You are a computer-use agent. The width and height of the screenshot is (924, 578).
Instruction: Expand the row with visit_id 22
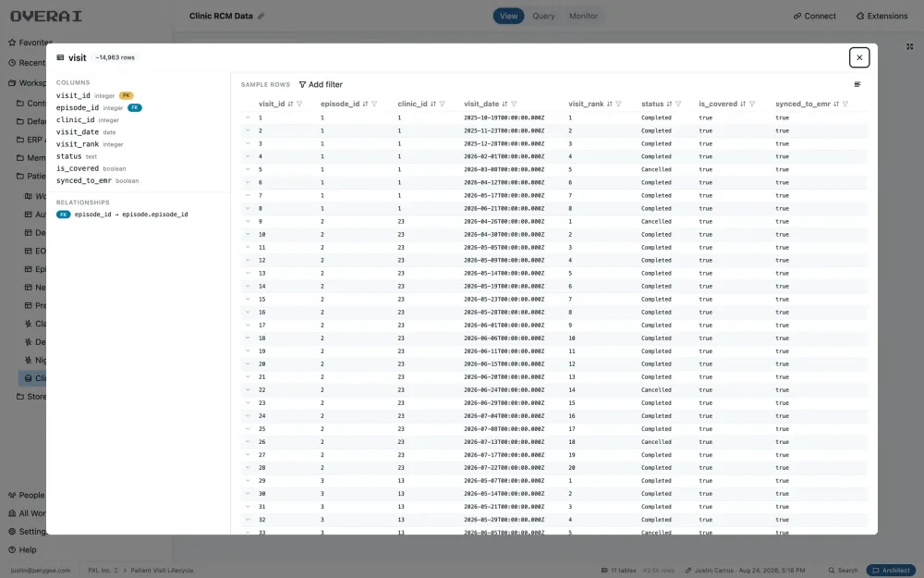[x=248, y=390]
